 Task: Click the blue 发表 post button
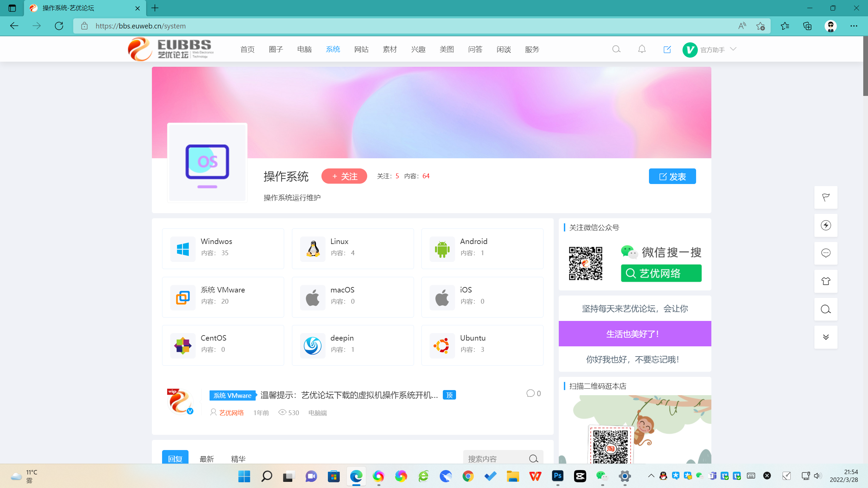(672, 176)
